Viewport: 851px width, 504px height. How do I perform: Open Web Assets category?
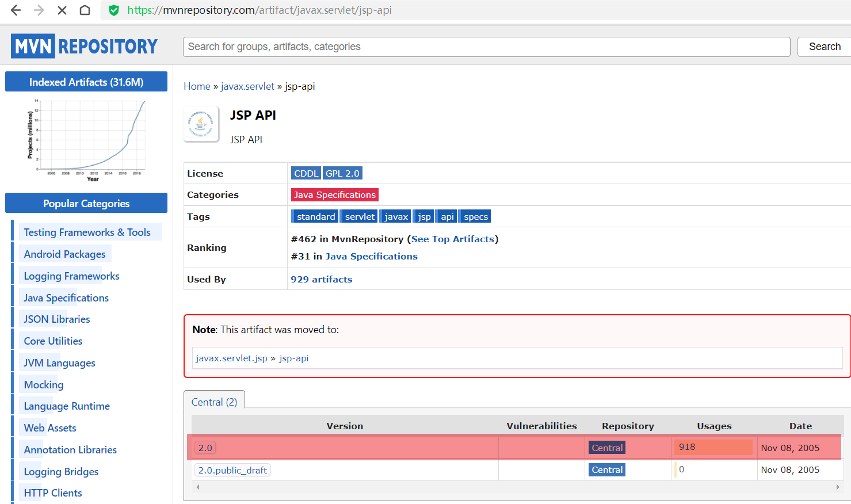click(50, 427)
